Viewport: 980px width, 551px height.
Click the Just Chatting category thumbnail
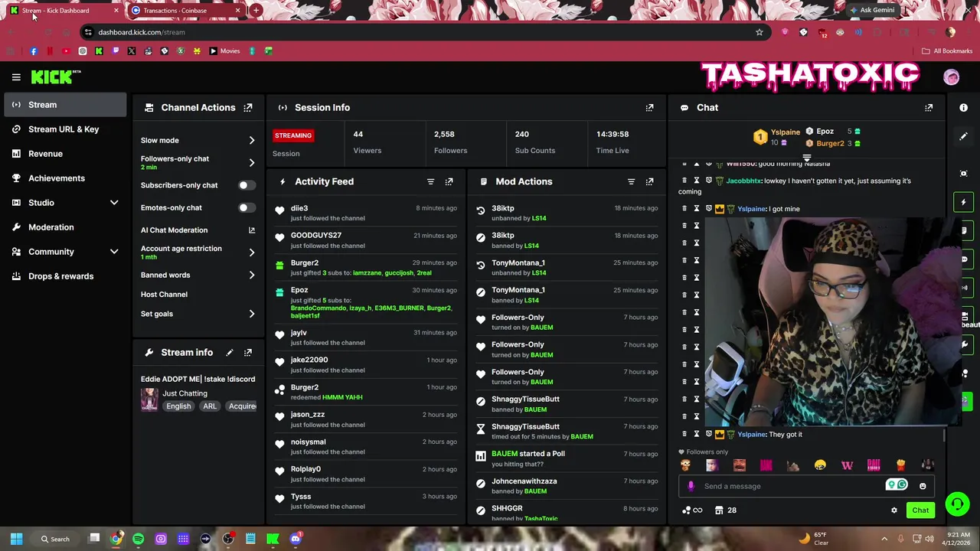coord(149,399)
